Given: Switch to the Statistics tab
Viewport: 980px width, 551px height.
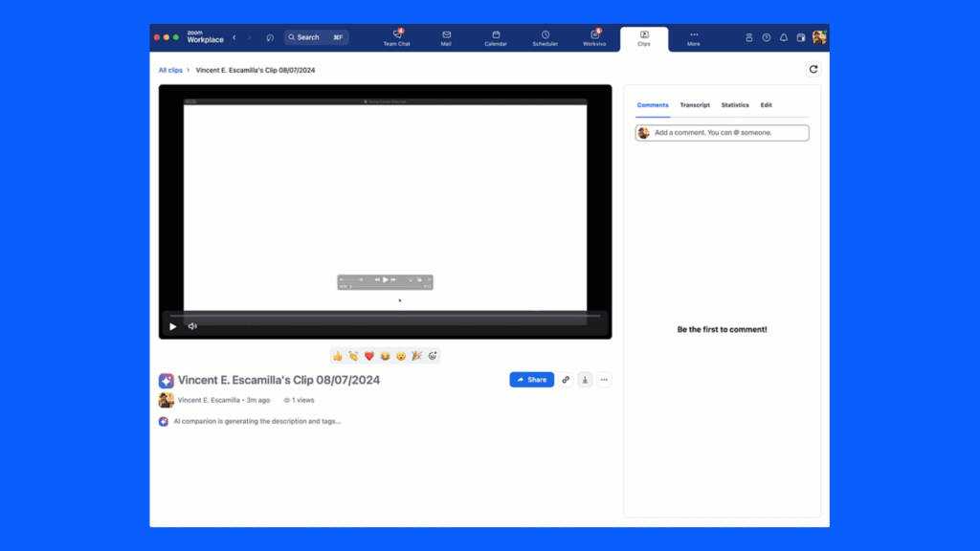Looking at the screenshot, I should click(735, 105).
